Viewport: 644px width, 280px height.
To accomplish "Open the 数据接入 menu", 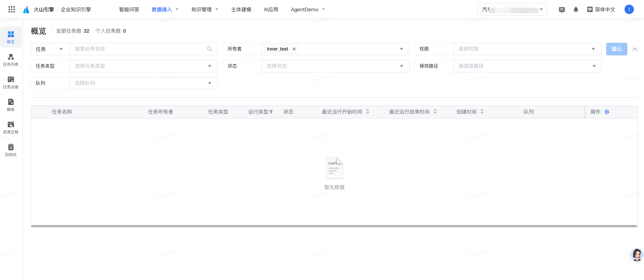I will (165, 10).
